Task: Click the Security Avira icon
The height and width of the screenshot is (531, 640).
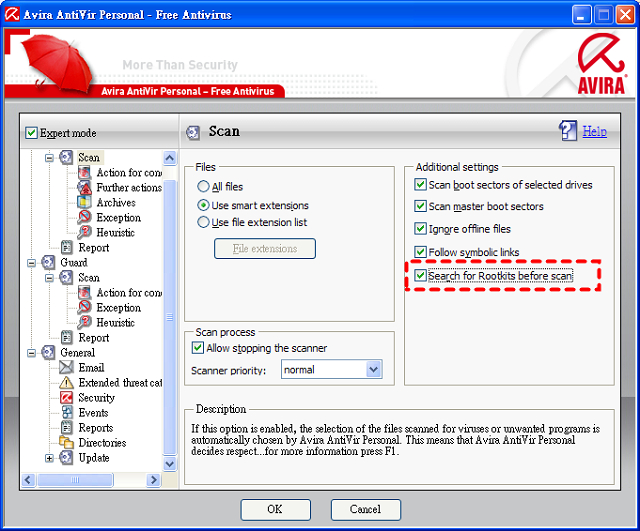Action: point(66,398)
